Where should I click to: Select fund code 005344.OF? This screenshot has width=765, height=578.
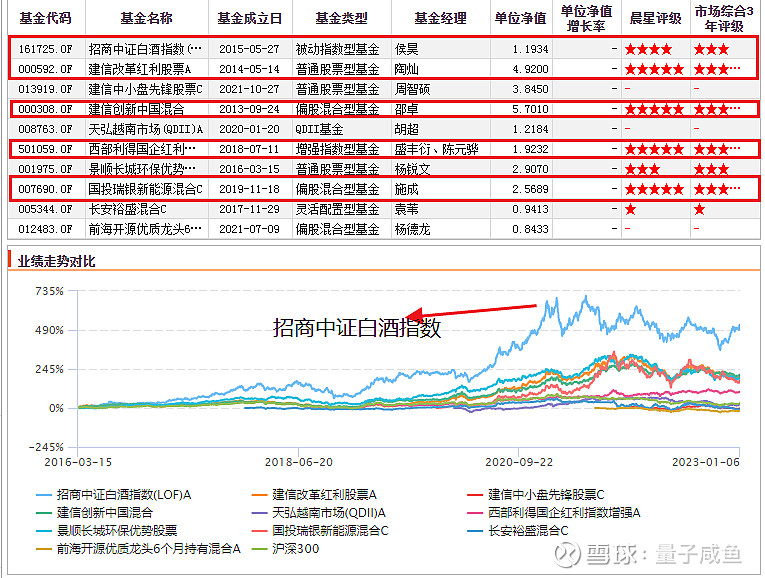coord(45,209)
